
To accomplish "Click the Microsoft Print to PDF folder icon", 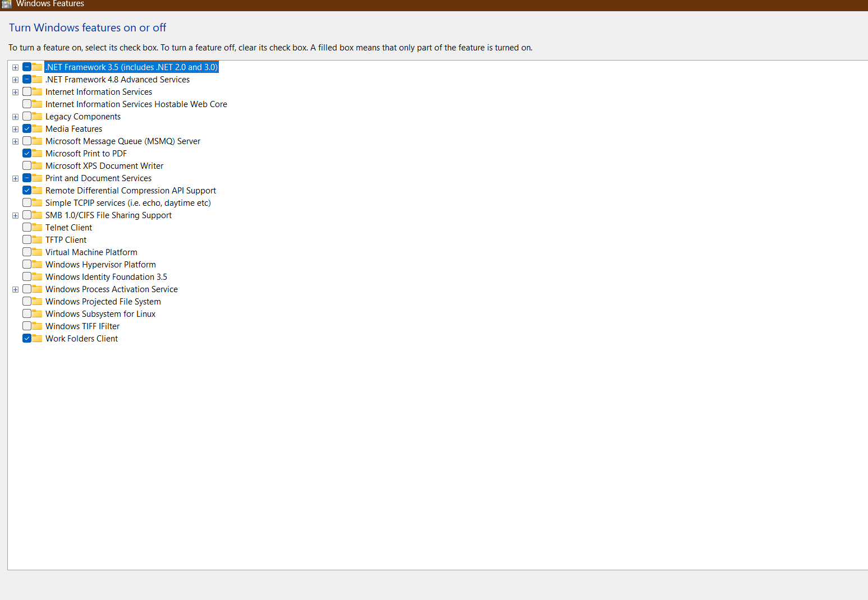I will [37, 153].
